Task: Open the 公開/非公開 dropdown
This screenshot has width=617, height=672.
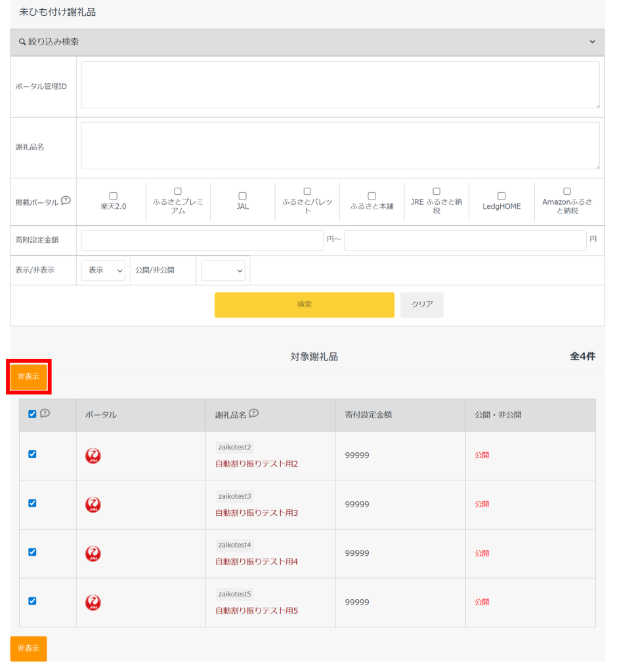Action: 223,270
